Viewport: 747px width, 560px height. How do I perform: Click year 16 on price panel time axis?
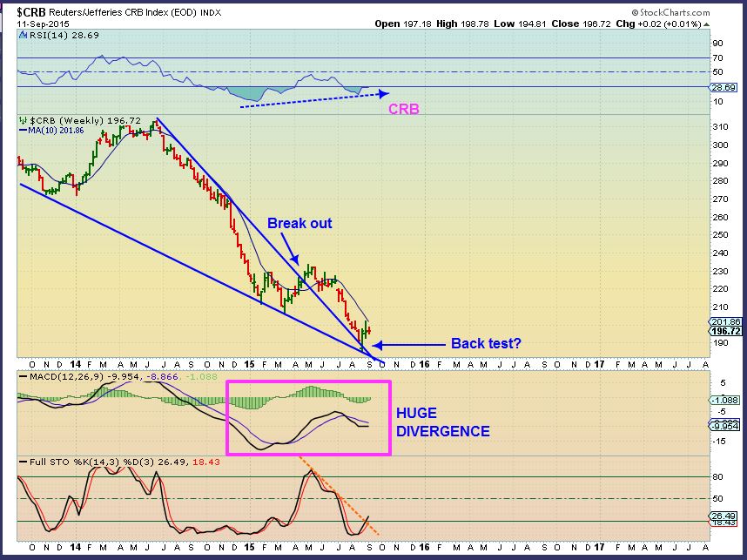424,365
